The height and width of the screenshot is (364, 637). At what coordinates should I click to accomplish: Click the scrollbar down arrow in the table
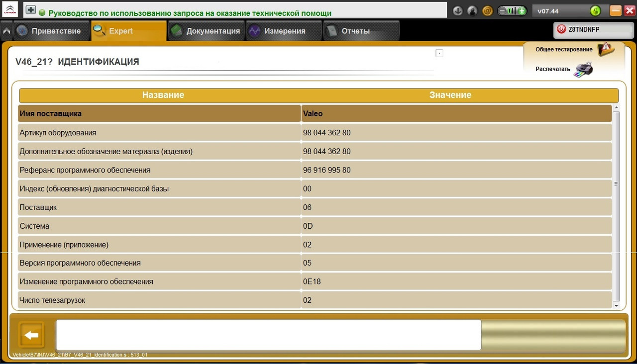(617, 305)
